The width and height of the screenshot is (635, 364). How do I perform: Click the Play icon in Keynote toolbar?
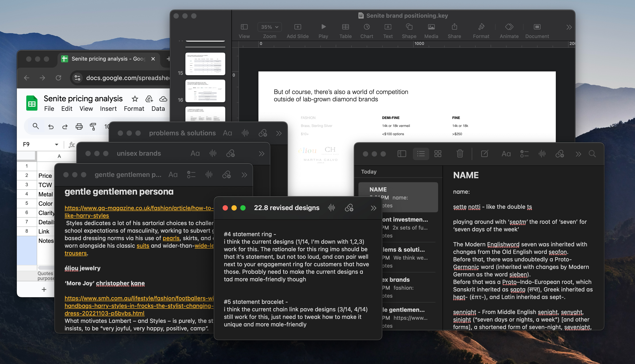(x=323, y=27)
